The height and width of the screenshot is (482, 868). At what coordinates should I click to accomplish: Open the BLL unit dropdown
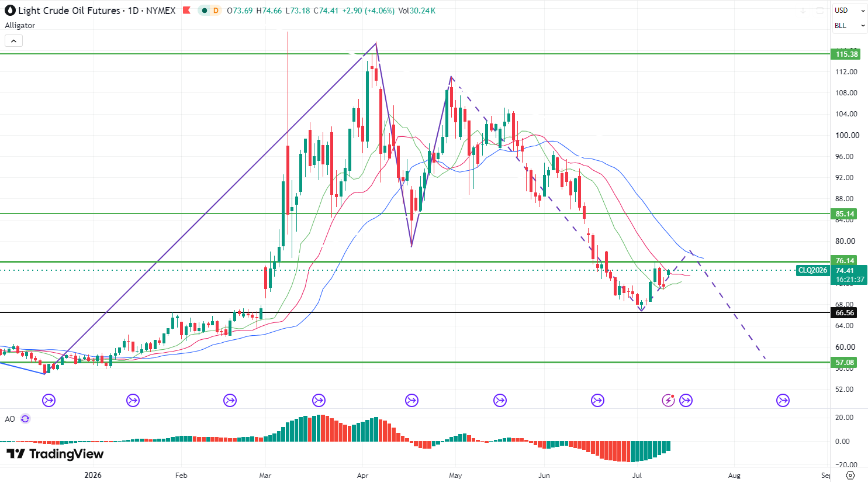[850, 26]
